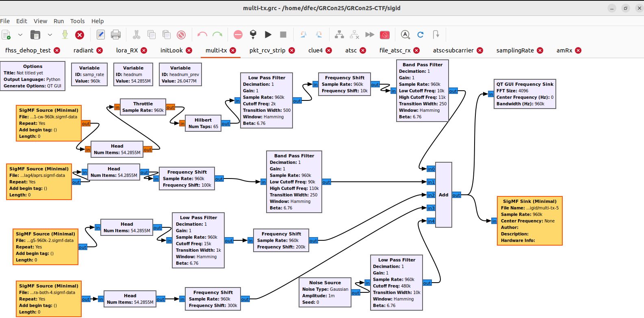Screen dimensions: 644x318
Task: Open dropdown arrow next to open file icon
Action: (50, 35)
